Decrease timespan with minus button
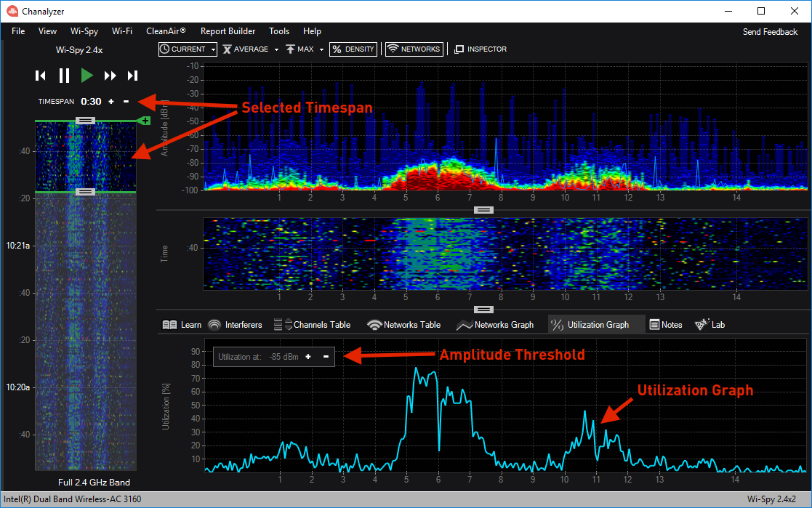The height and width of the screenshot is (508, 812). [126, 102]
